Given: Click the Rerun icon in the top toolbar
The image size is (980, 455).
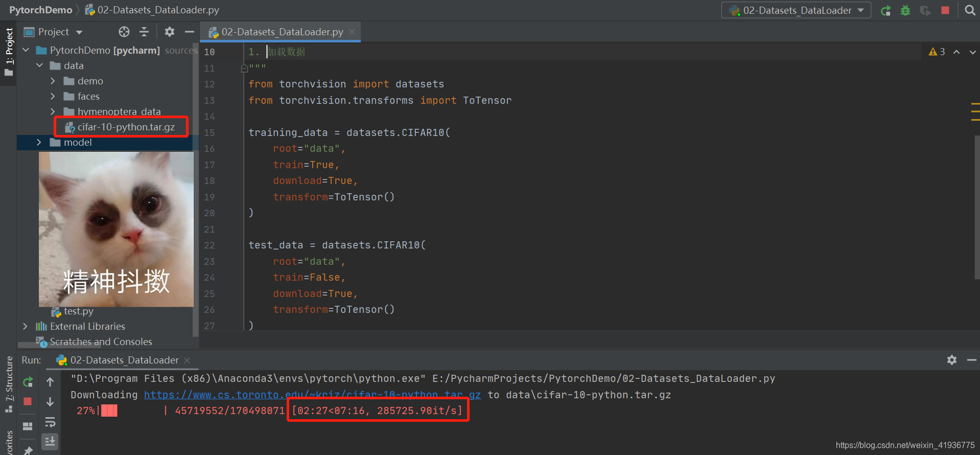Looking at the screenshot, I should 886,10.
